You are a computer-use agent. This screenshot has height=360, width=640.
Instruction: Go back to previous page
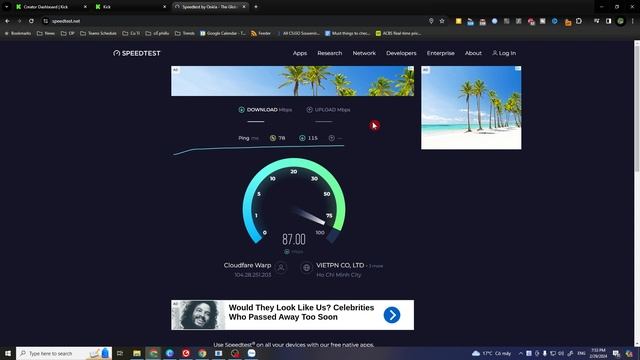click(x=7, y=21)
